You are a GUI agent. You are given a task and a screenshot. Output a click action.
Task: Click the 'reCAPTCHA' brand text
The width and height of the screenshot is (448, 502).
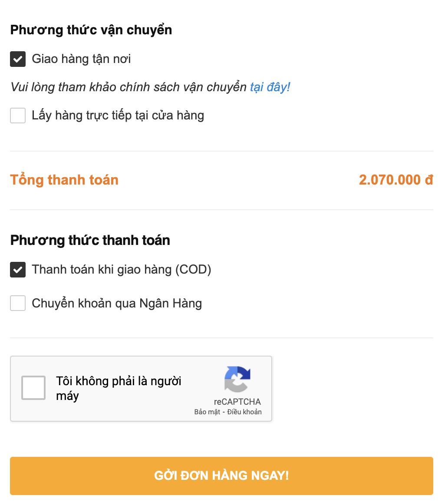(x=237, y=402)
